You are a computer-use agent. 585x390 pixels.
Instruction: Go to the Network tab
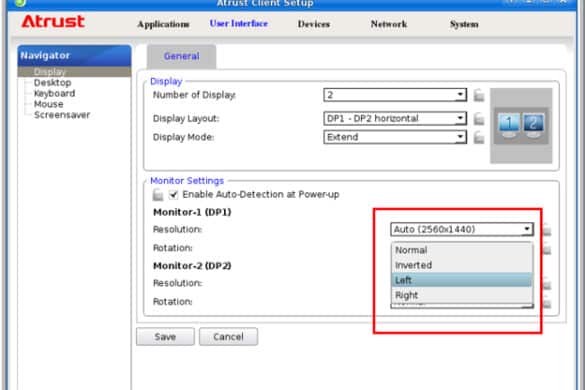click(x=388, y=24)
